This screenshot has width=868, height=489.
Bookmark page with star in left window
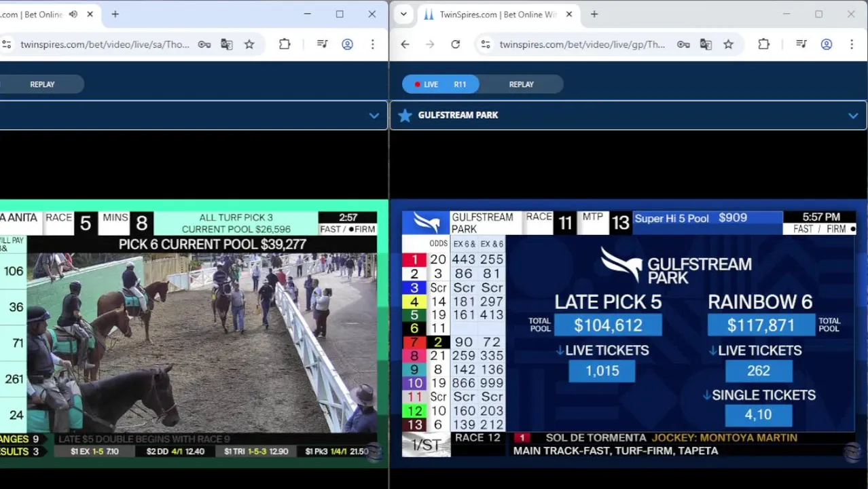pyautogui.click(x=249, y=44)
